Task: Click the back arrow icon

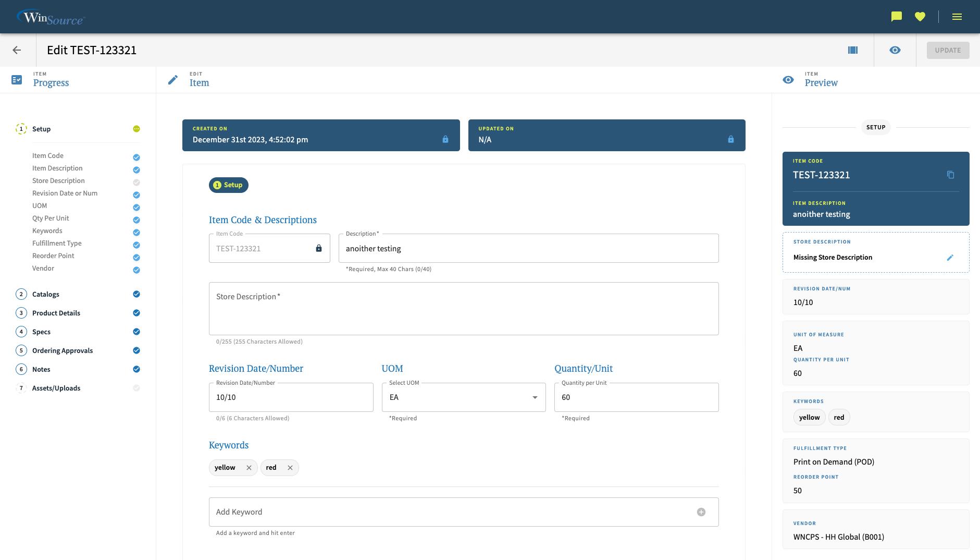Action: point(17,50)
